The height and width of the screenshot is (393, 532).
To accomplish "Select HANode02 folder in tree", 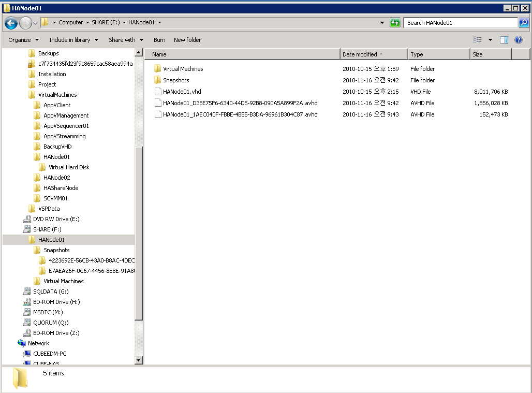I will (56, 178).
